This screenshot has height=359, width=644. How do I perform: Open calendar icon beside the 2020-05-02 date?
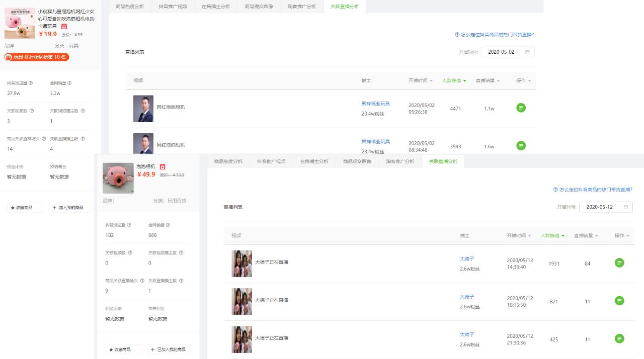(x=527, y=51)
